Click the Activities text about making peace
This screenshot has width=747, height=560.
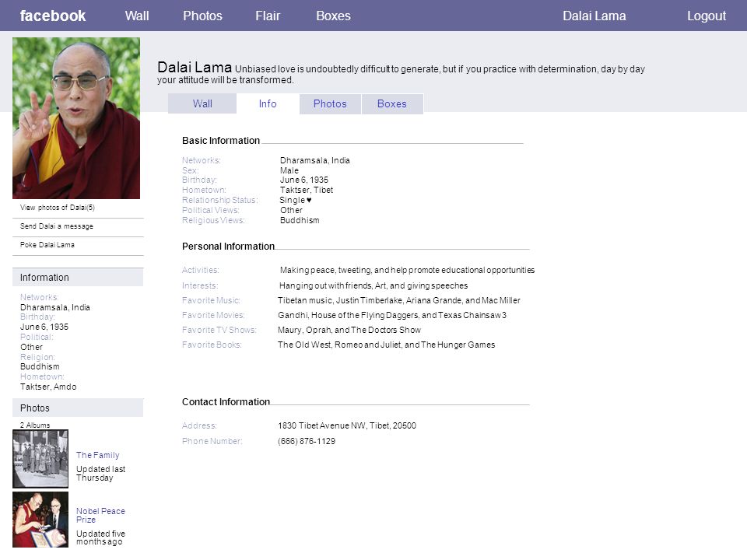407,270
